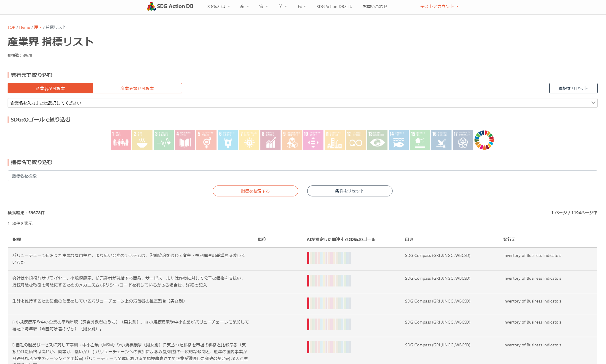606x364 pixels.
Task: Click SDG goal 5 Gender Equality icon
Action: point(207,140)
